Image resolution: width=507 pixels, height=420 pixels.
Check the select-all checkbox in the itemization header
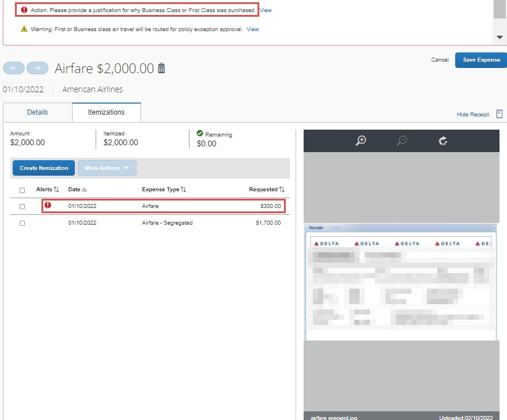(x=22, y=190)
